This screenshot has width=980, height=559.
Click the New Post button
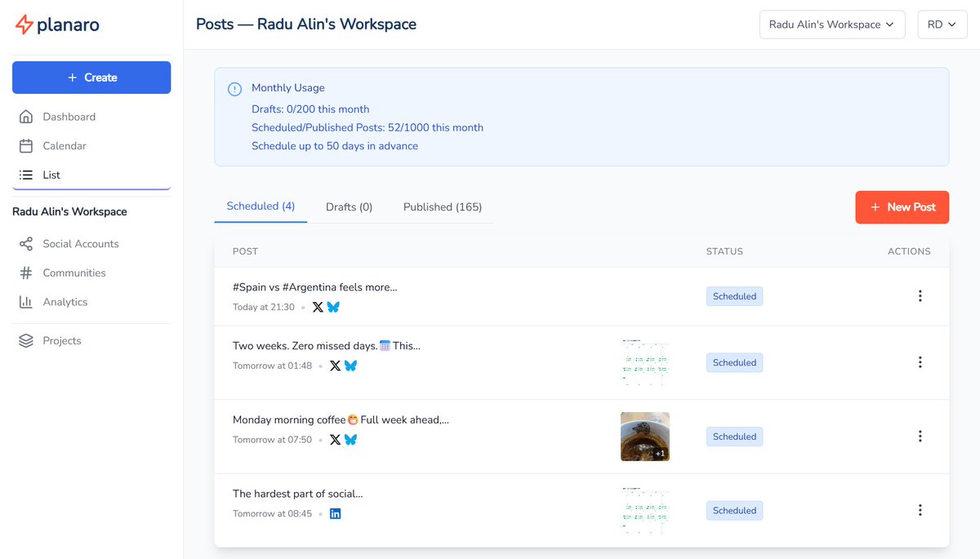pyautogui.click(x=902, y=207)
